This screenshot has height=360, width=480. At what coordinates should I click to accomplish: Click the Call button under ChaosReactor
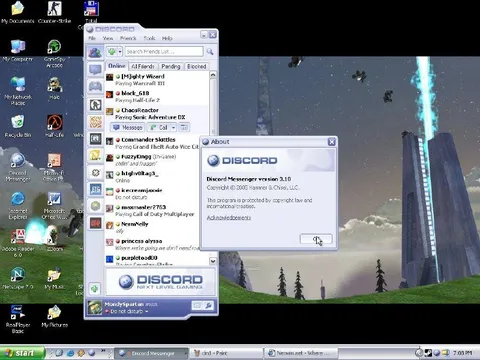[x=159, y=127]
